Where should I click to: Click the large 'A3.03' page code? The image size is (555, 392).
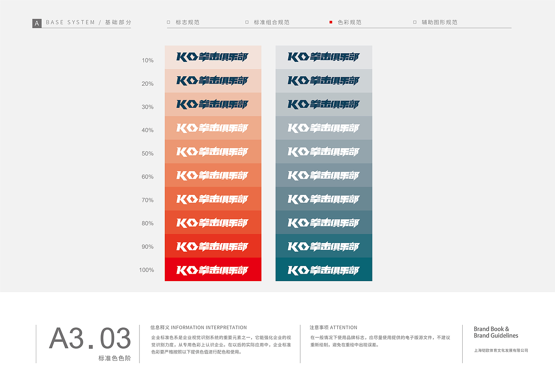[90, 339]
